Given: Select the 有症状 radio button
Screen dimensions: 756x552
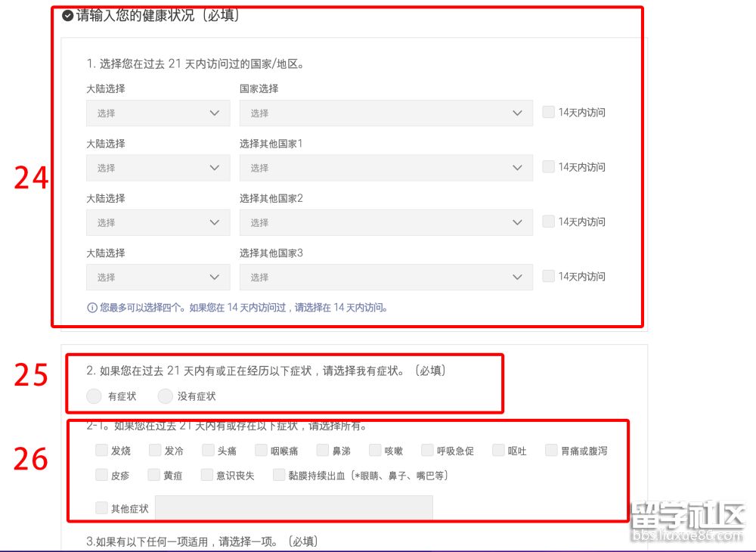Looking at the screenshot, I should click(94, 395).
